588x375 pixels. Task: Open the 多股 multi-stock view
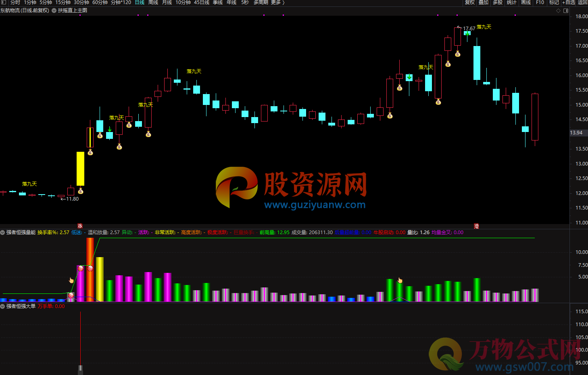[x=498, y=2]
